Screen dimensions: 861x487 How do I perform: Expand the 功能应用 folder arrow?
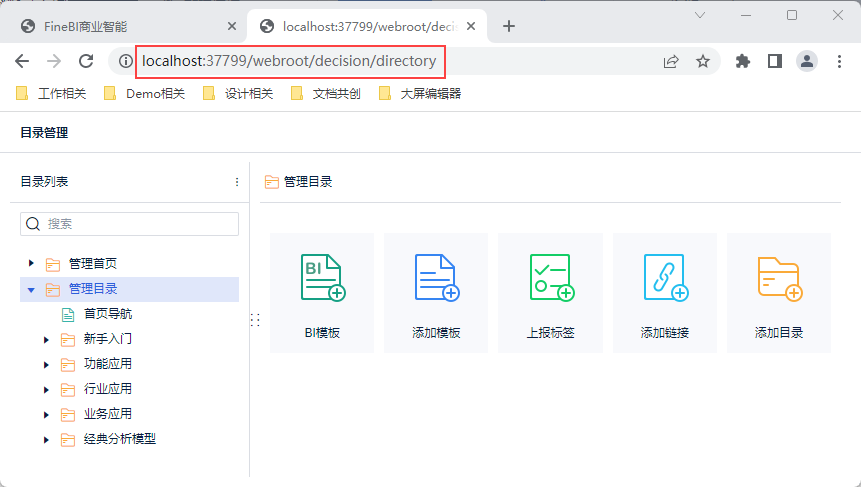[x=47, y=365]
